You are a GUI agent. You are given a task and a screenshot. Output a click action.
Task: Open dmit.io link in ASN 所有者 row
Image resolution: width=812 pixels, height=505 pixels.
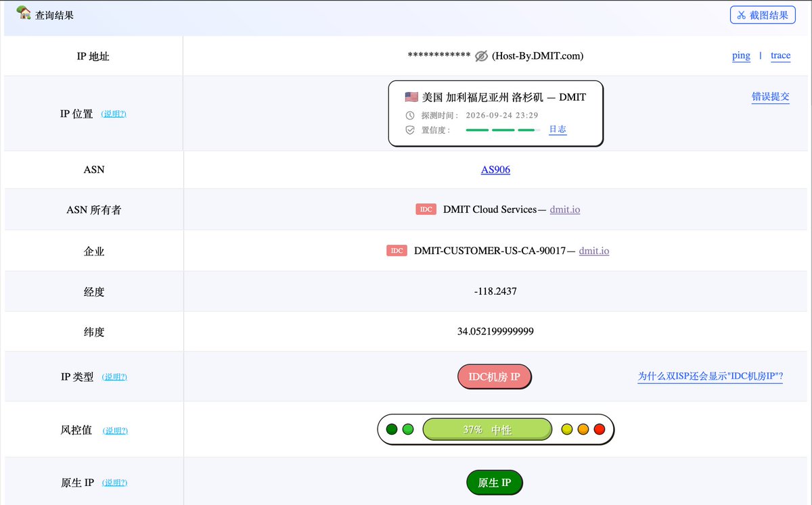(x=565, y=210)
